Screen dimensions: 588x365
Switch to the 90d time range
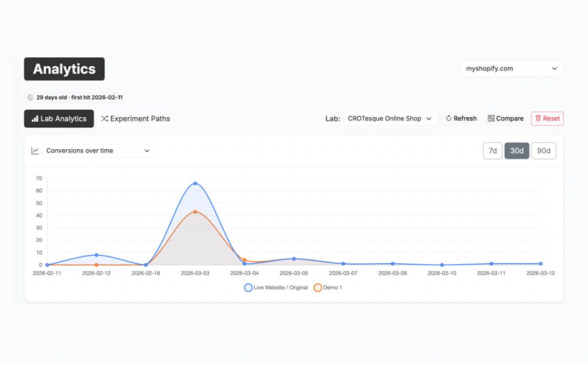(543, 151)
